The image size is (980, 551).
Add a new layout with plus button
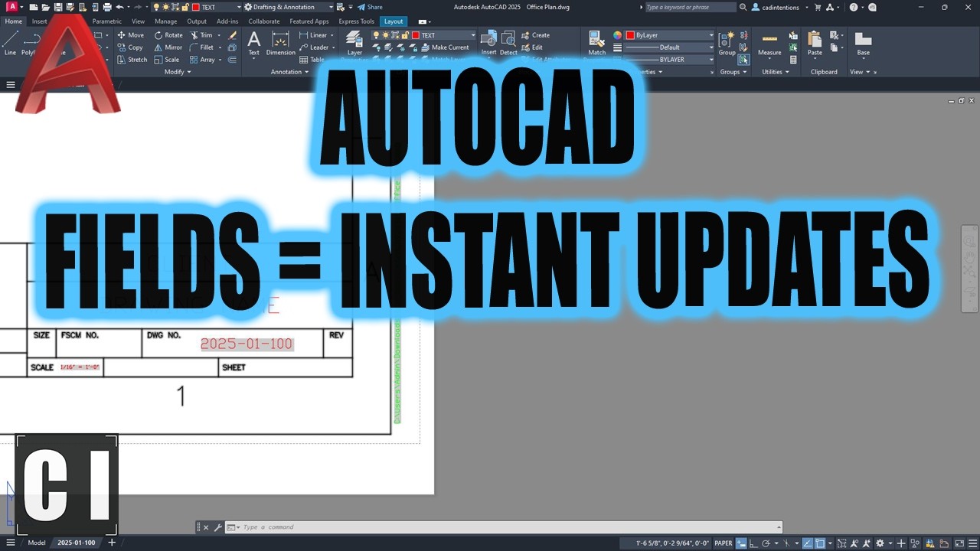click(112, 543)
